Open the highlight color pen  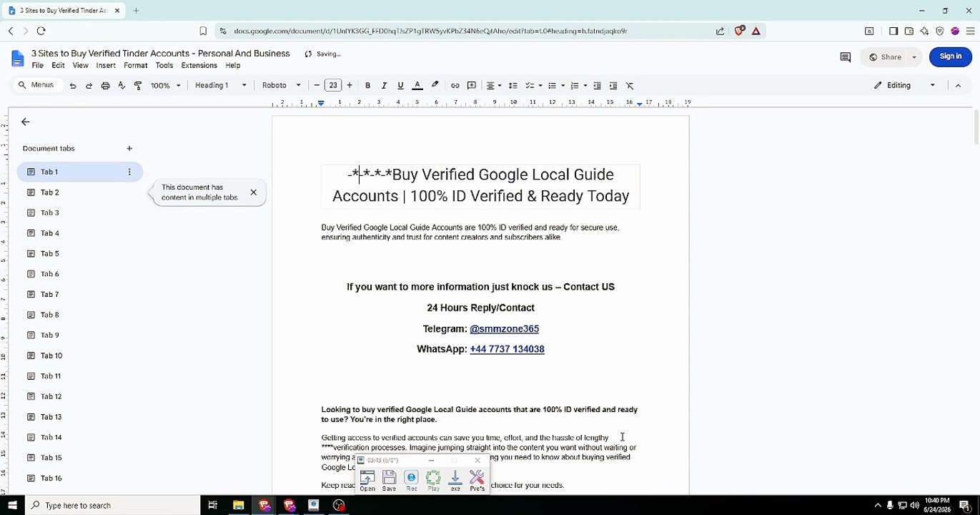click(x=435, y=86)
